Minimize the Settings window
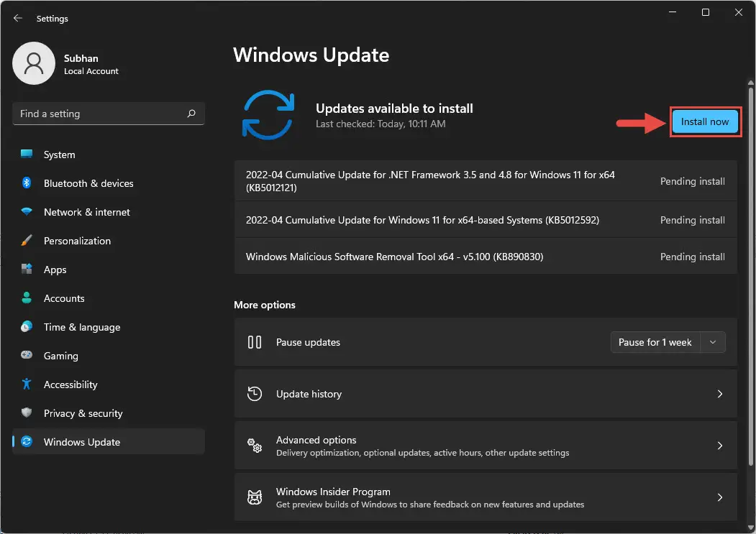Image resolution: width=756 pixels, height=534 pixels. click(x=673, y=12)
